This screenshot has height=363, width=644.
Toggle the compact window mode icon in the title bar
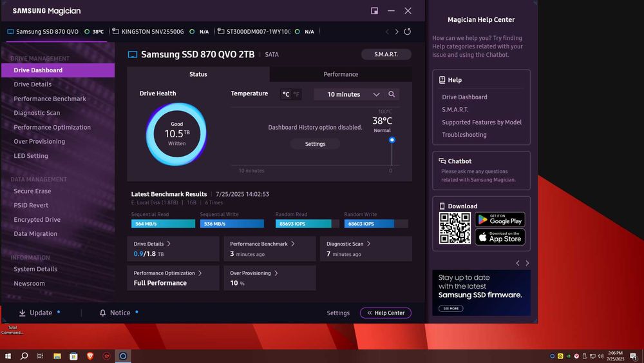point(375,11)
